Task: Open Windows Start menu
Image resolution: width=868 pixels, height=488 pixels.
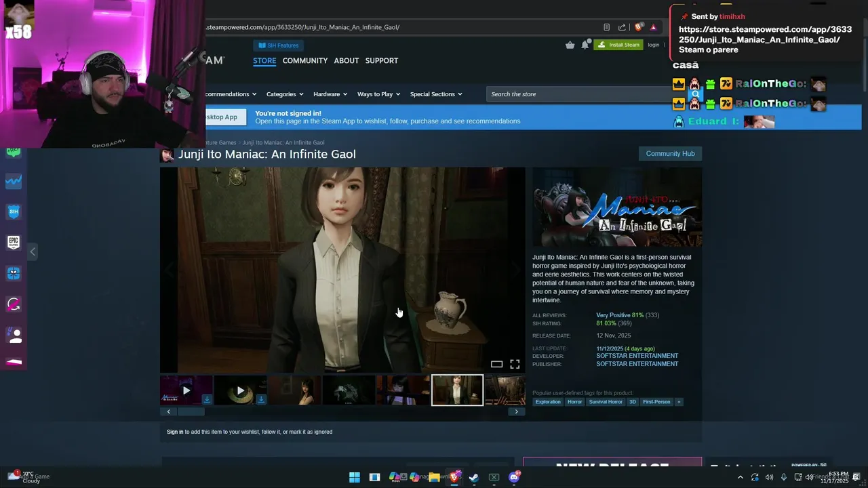Action: (354, 477)
